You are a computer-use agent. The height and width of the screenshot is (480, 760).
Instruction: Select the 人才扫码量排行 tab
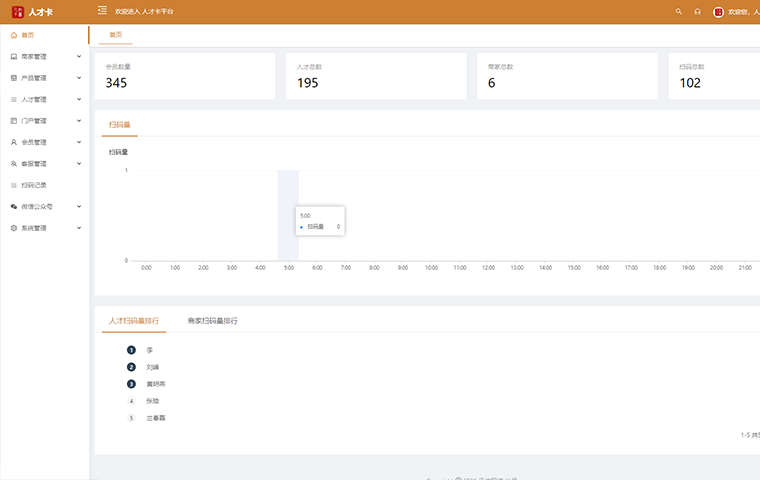tap(134, 321)
